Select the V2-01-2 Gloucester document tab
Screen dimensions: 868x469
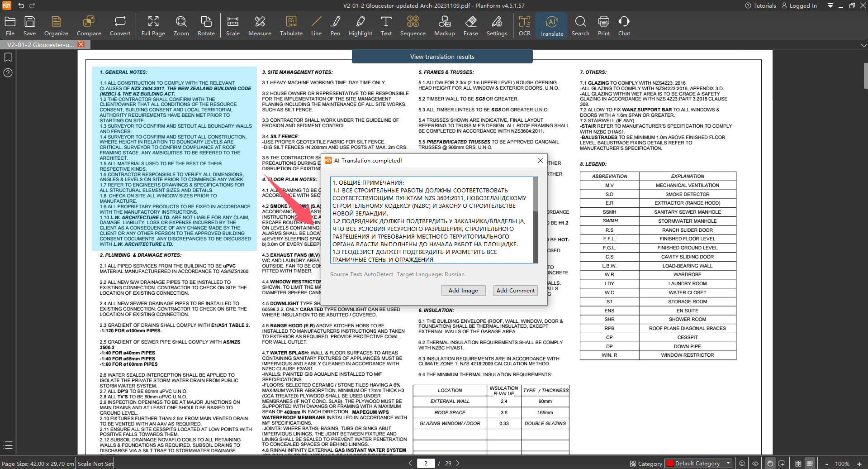(41, 45)
